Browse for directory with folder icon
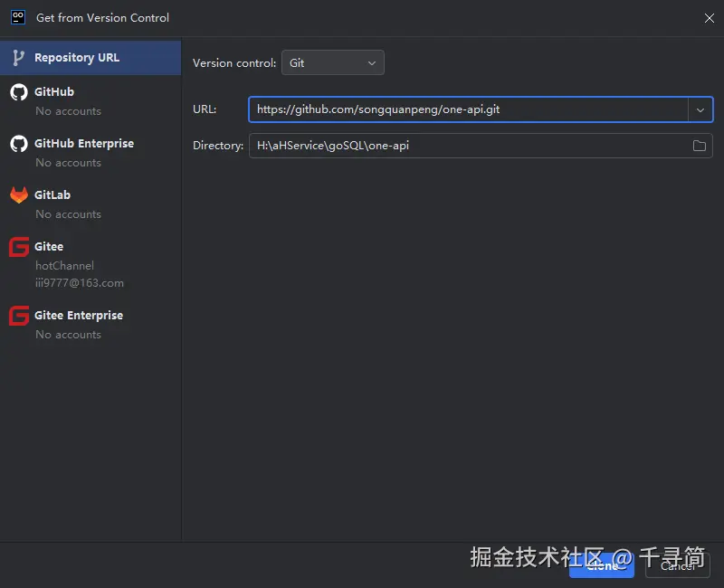 point(699,146)
